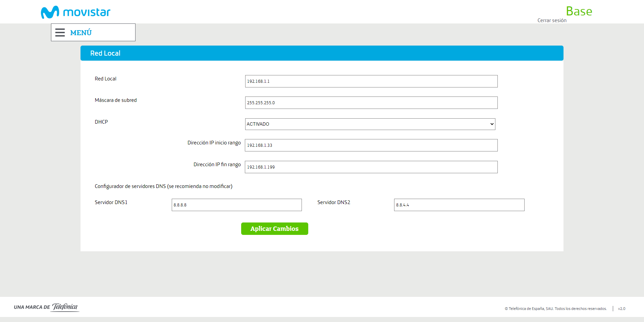Focus the Dirección IP fin rango field

(x=371, y=167)
